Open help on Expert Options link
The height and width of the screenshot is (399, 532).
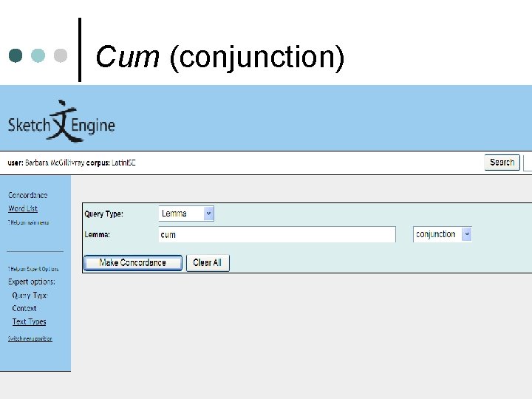[x=33, y=269]
